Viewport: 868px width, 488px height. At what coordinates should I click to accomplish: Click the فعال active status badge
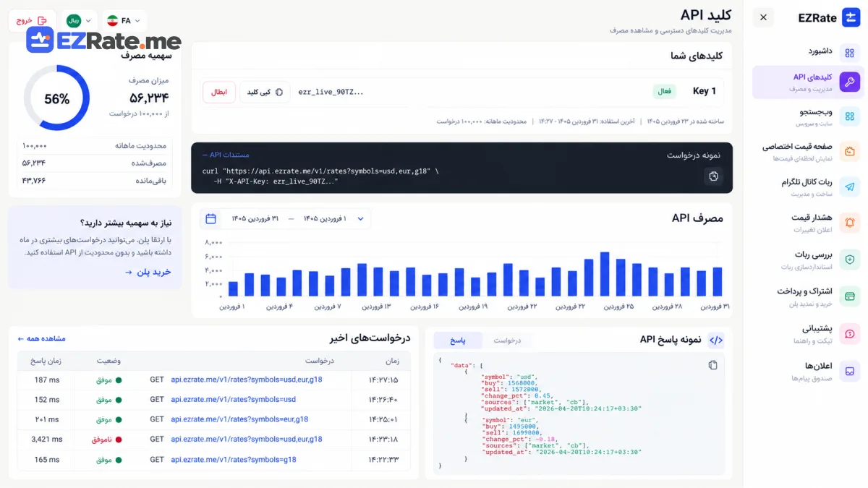click(664, 92)
